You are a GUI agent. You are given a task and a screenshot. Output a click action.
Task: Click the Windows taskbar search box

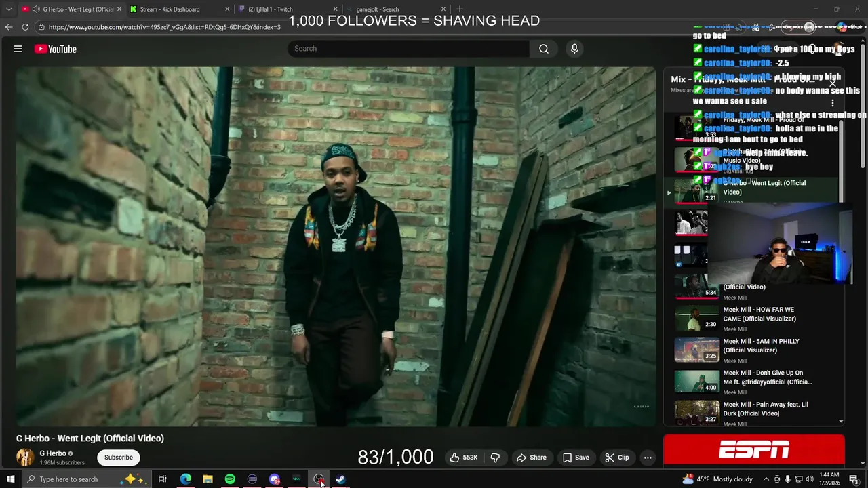tap(86, 479)
